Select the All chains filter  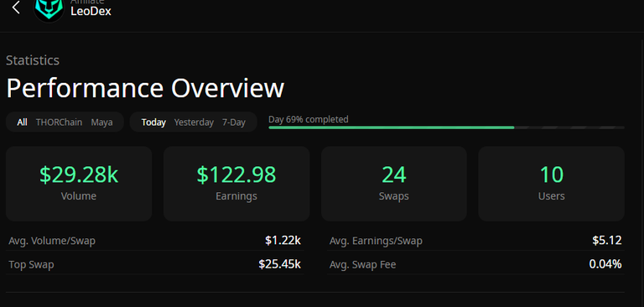click(22, 122)
